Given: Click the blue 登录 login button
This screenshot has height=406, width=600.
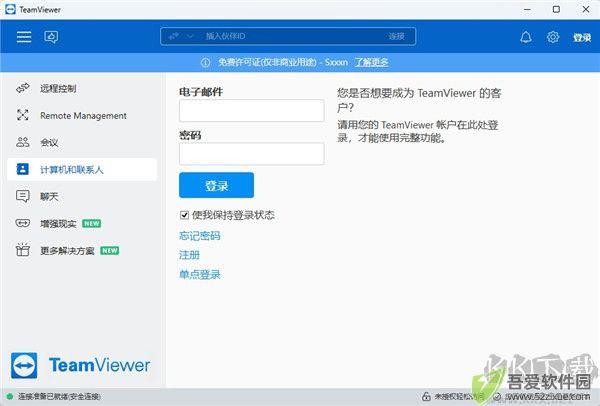Looking at the screenshot, I should click(216, 185).
